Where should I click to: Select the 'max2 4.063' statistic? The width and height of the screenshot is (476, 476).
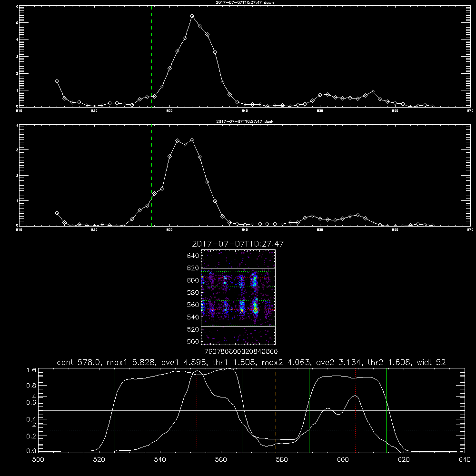[x=287, y=362]
